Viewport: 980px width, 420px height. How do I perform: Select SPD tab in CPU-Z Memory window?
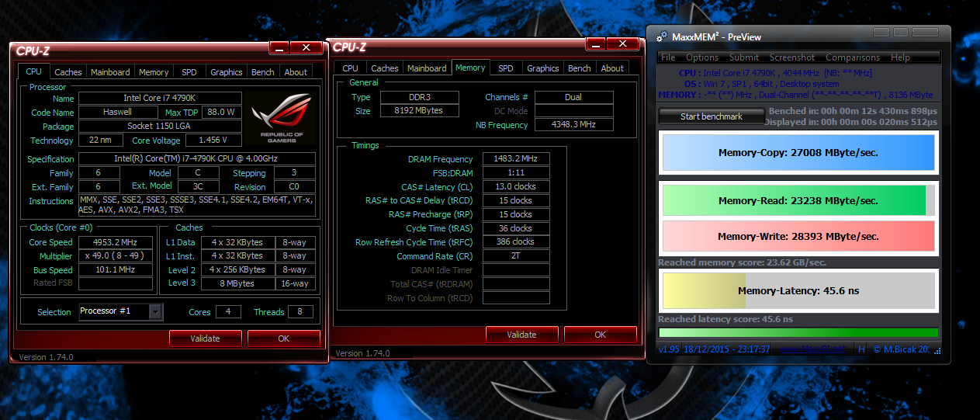coord(506,68)
